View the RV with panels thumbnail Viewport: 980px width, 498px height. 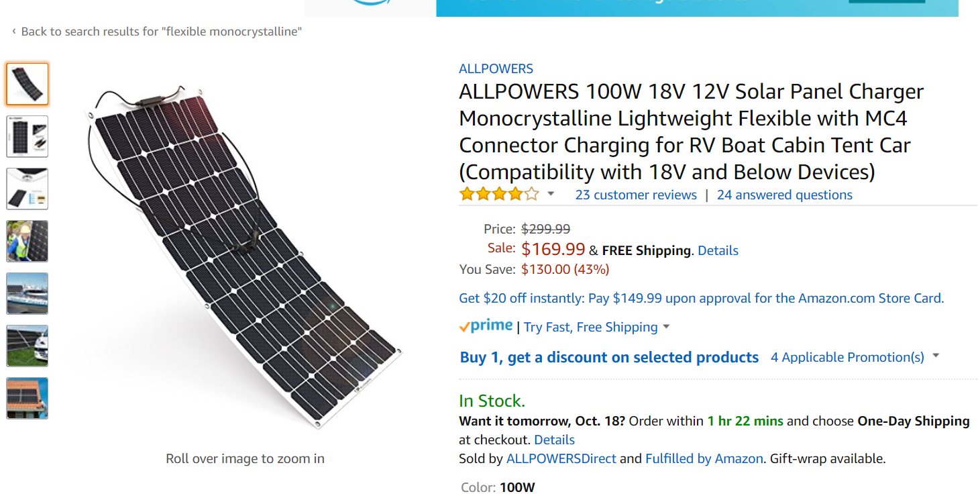(x=28, y=346)
